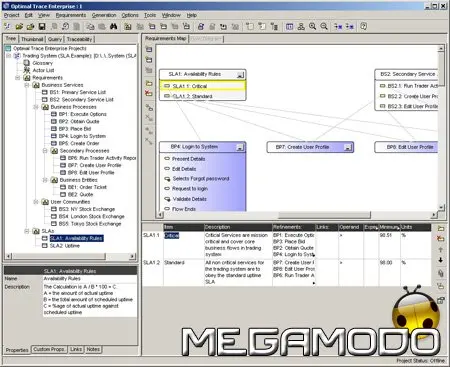This screenshot has height=367, width=450.
Task: Click Selects Forgot password step in BP4
Action: (x=201, y=179)
